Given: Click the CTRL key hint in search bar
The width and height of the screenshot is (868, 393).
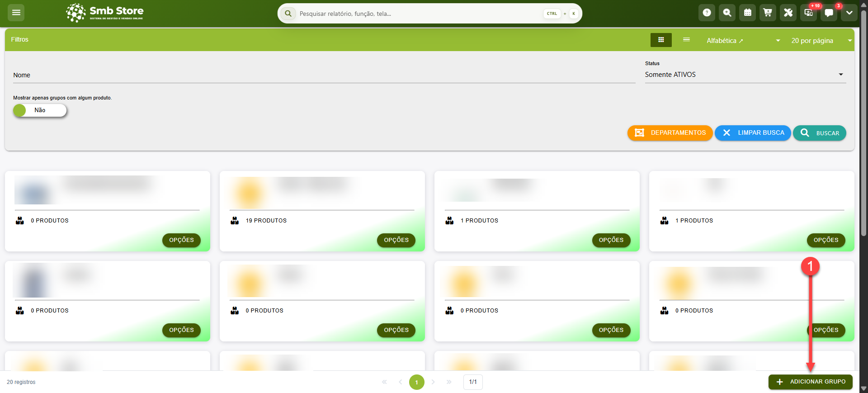Looking at the screenshot, I should click(x=552, y=14).
